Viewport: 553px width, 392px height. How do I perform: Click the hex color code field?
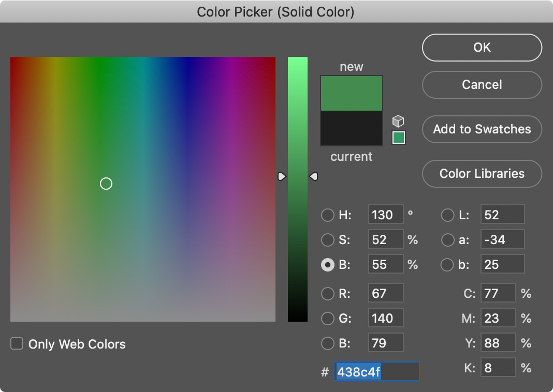pyautogui.click(x=377, y=372)
